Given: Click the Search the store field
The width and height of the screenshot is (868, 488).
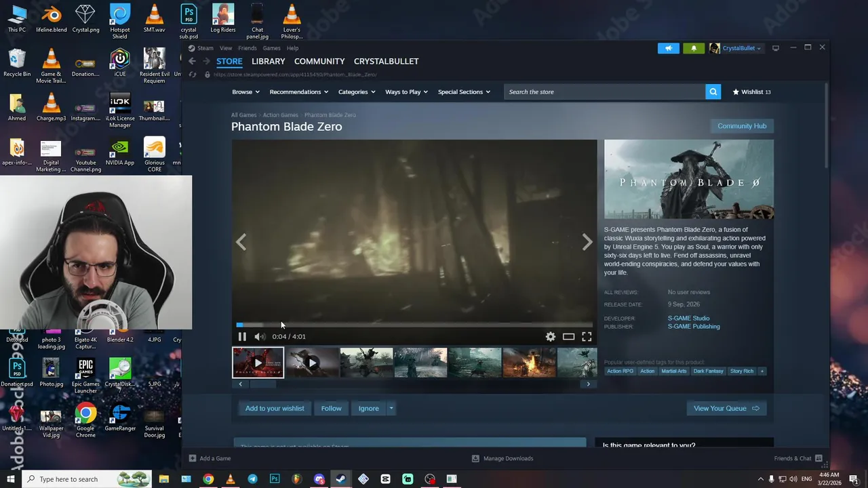Looking at the screenshot, I should (604, 91).
